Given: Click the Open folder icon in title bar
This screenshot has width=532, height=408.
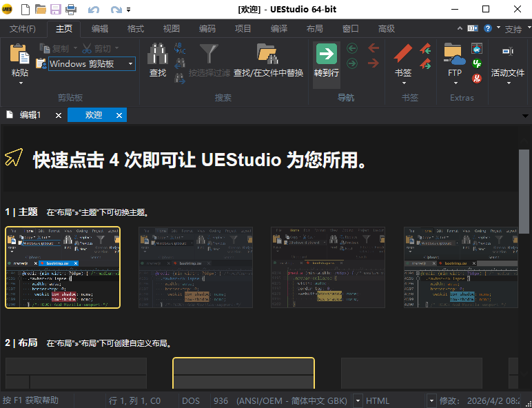Looking at the screenshot, I should click(41, 9).
